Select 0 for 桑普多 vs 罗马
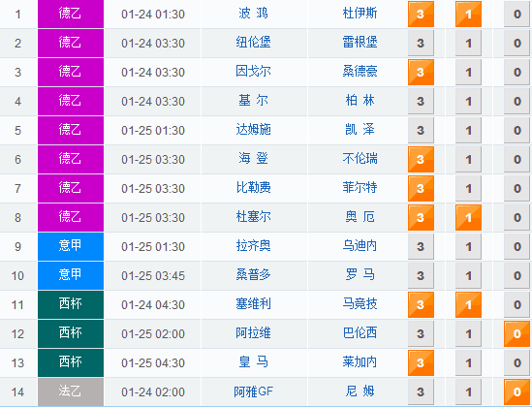 click(x=516, y=275)
